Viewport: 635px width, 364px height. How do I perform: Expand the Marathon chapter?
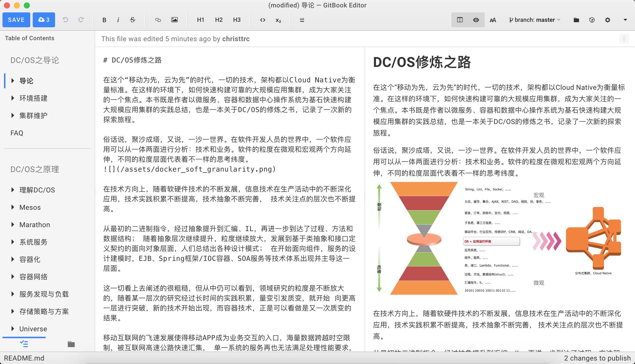(13, 225)
